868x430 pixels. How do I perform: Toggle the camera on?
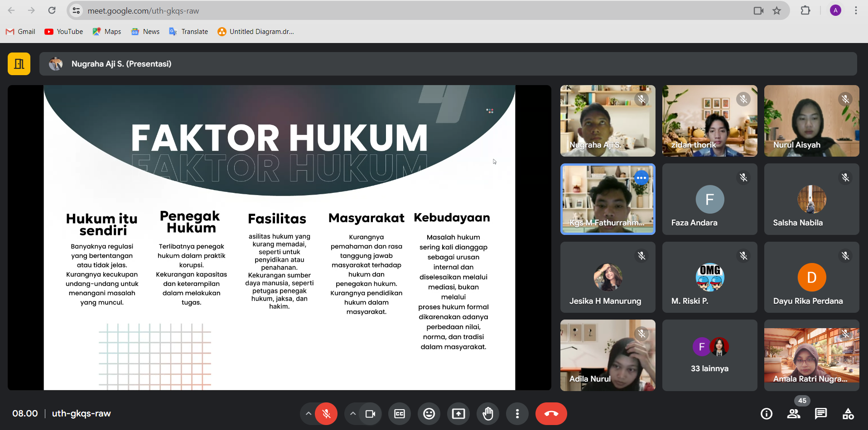tap(370, 414)
